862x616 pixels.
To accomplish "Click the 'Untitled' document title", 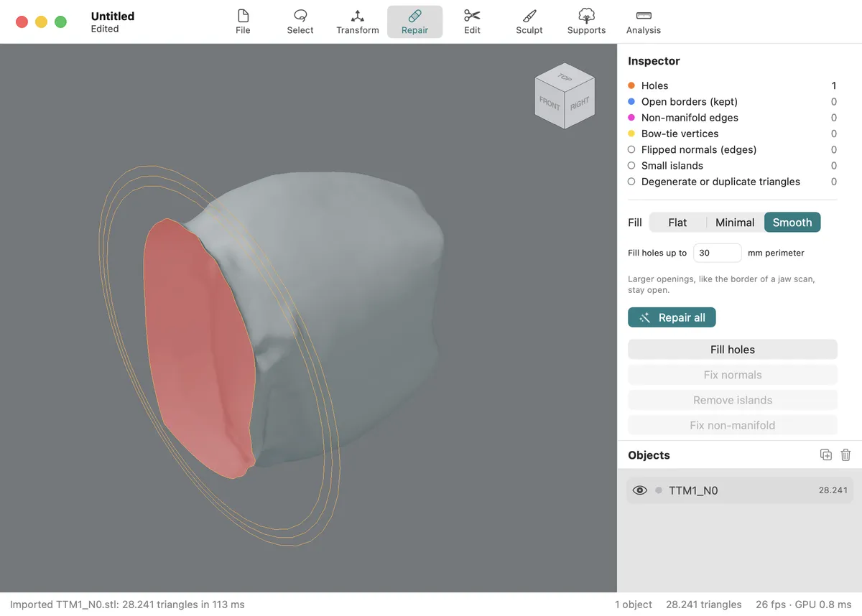I will [x=113, y=16].
